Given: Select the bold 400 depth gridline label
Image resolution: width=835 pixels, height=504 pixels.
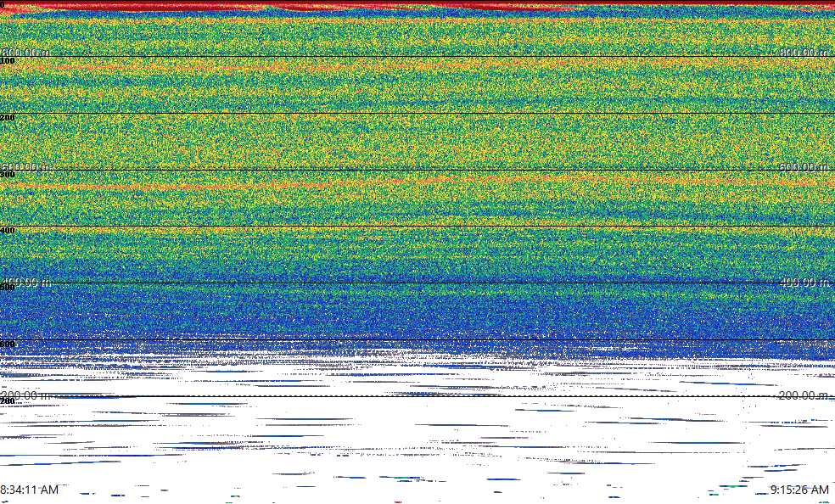Looking at the screenshot, I should click(x=8, y=231).
